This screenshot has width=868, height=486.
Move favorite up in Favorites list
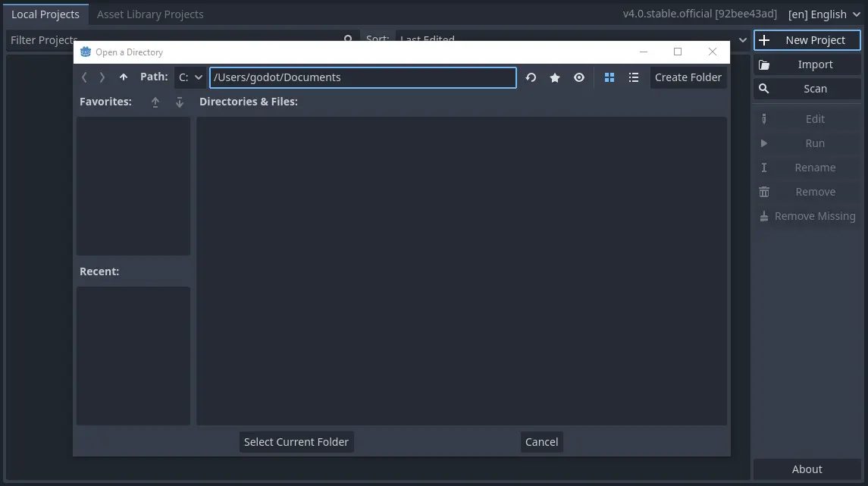coord(155,102)
